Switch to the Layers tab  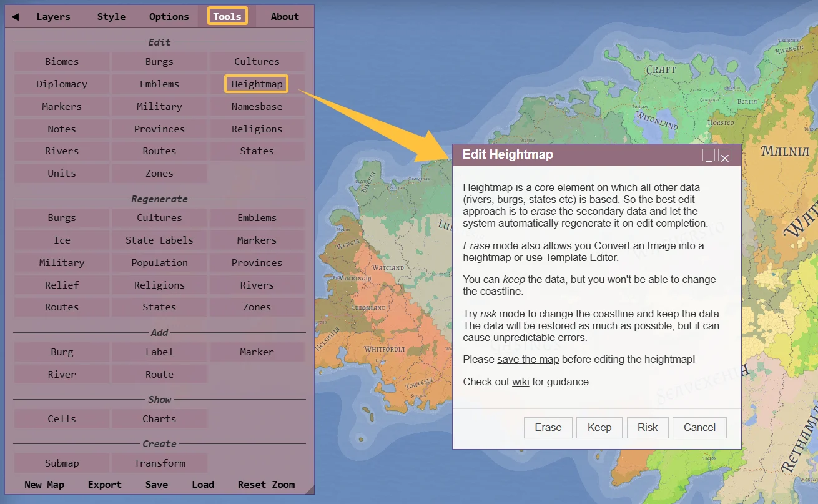click(53, 17)
